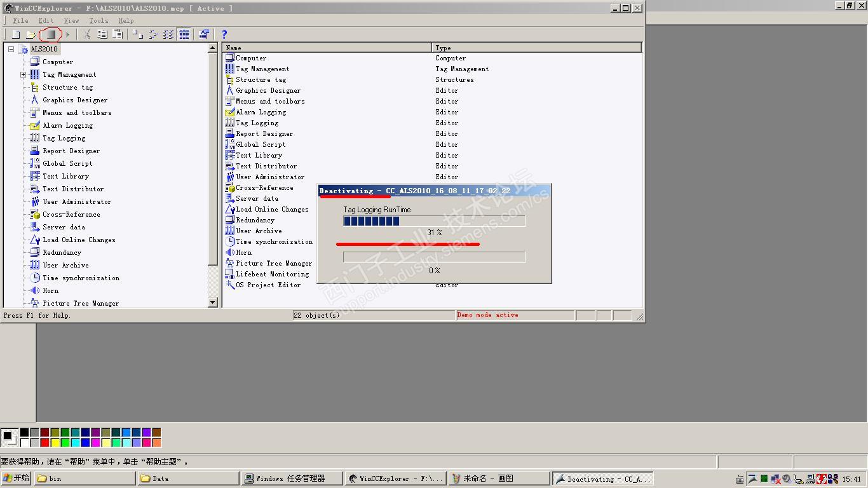
Task: Click the blue question mark Help icon
Action: 224,34
